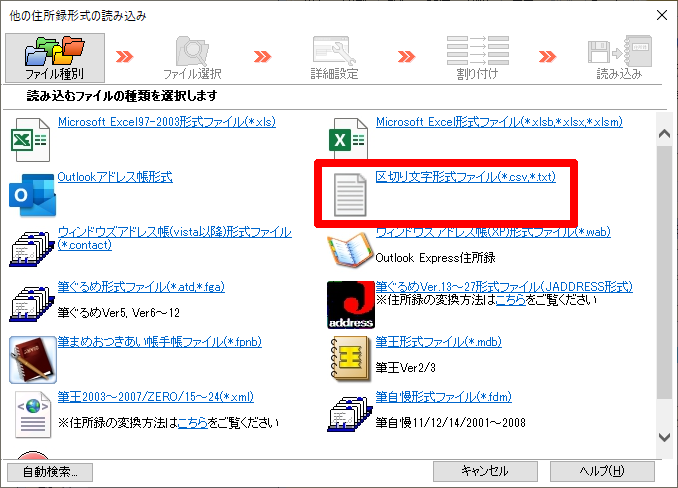Choose 筆王2003～2007/ZERO/15～24(*.xml) link
Viewport: 678px width, 488px height.
156,397
